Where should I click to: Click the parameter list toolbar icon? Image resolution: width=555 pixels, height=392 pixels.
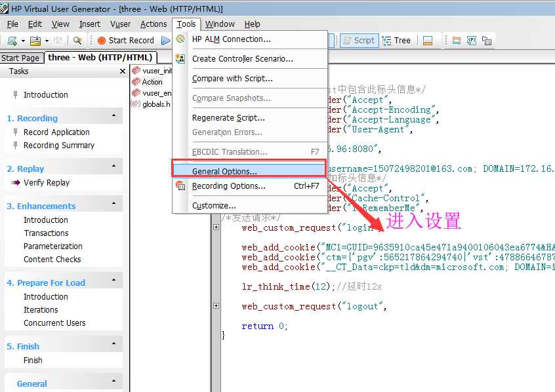[472, 41]
